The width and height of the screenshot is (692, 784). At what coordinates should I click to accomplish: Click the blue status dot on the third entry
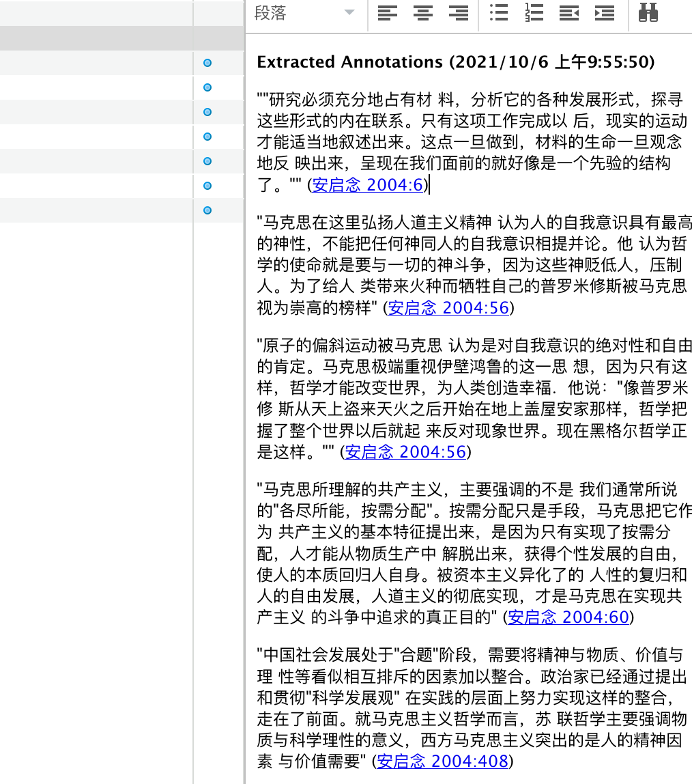(x=207, y=112)
